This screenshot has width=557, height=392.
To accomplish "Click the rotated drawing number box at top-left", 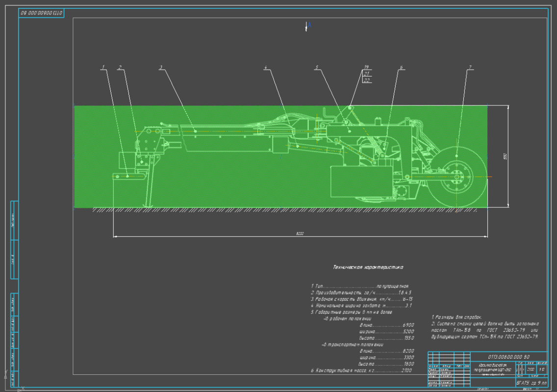I will click(x=42, y=13).
